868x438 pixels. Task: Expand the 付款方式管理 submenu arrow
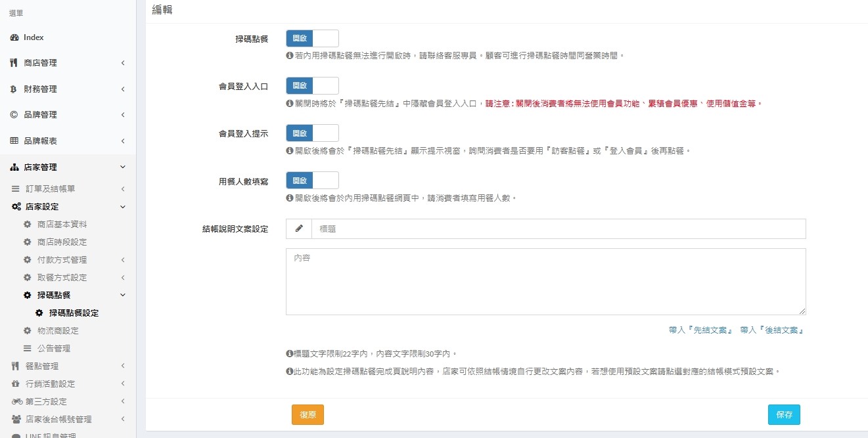pyautogui.click(x=122, y=260)
